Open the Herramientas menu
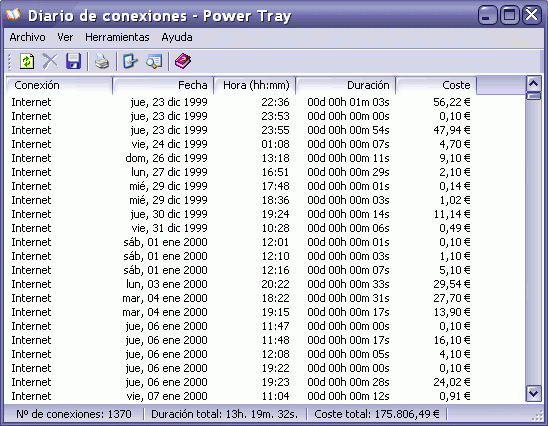The image size is (548, 426). (x=117, y=37)
